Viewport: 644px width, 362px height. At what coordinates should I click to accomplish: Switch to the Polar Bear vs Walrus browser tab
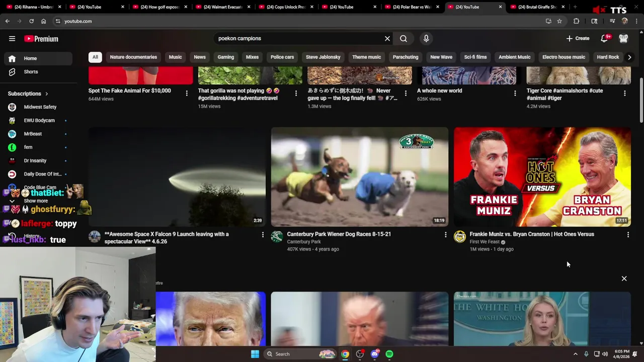[x=412, y=7]
